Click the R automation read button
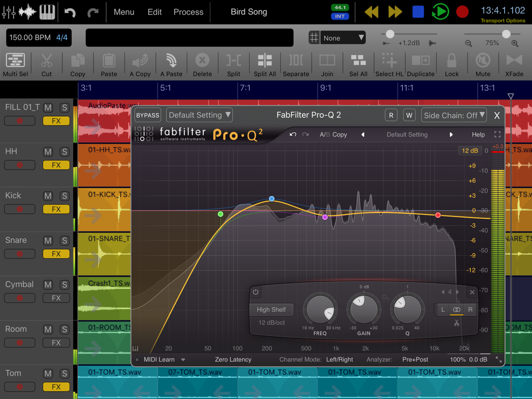 391,115
